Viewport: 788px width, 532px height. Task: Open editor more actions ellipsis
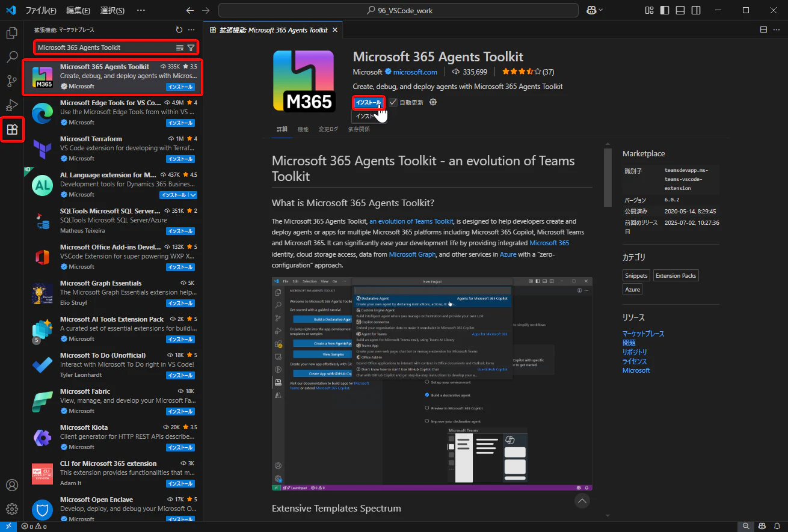coord(777,29)
